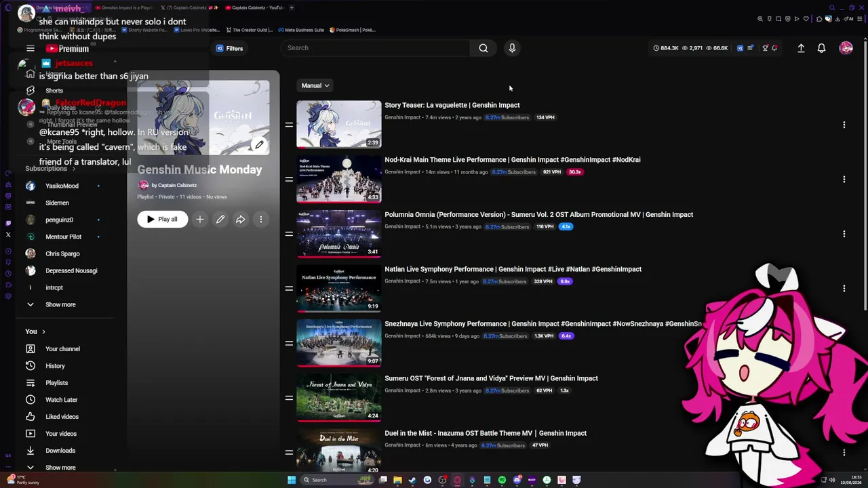The height and width of the screenshot is (488, 868).
Task: Grab reorder handle of Sumeru OST Forest video
Action: [x=289, y=398]
